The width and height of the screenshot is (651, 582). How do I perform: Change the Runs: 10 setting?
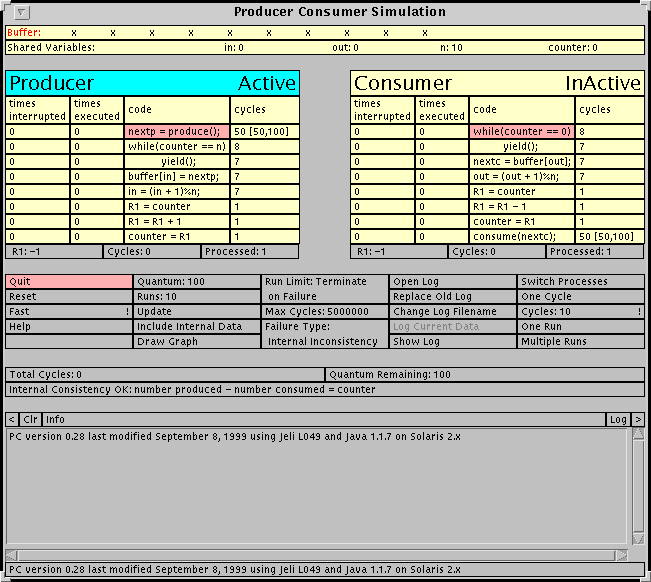pyautogui.click(x=196, y=297)
